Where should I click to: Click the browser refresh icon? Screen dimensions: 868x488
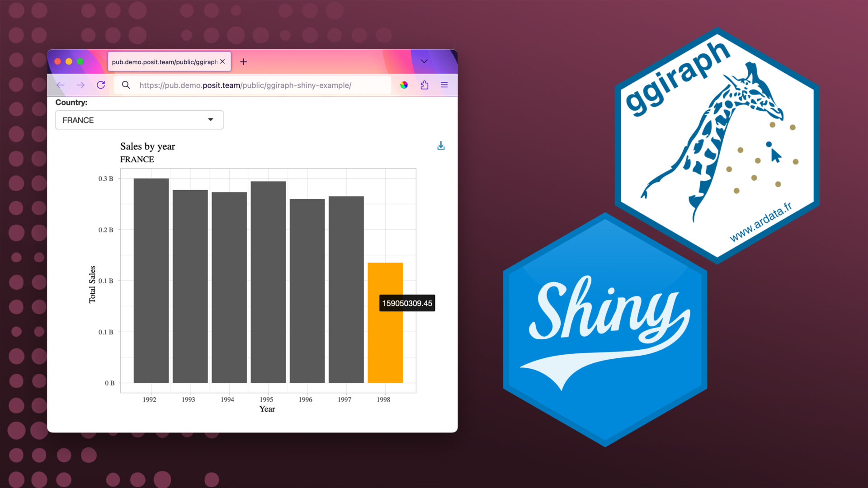click(x=101, y=84)
